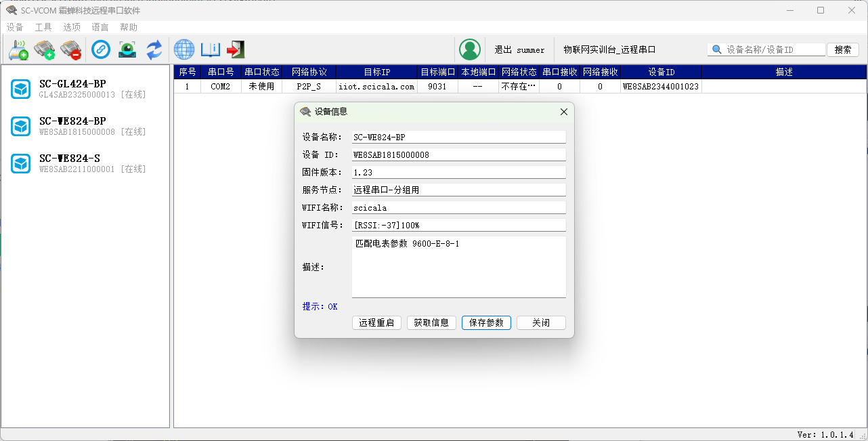Open the blue info manual book icon

(x=211, y=49)
